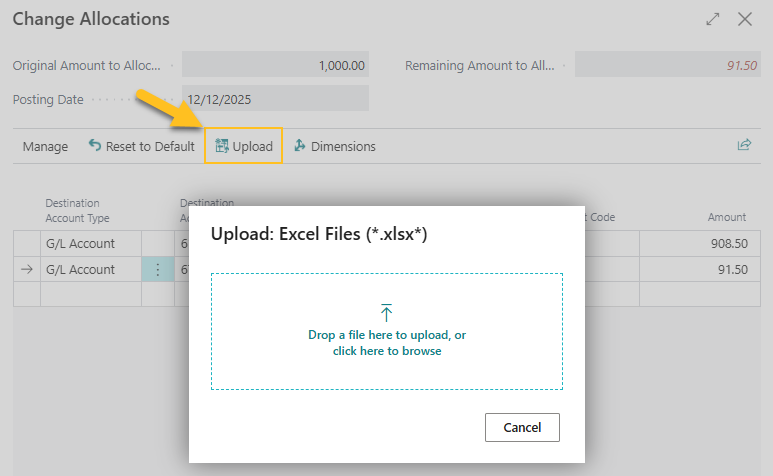This screenshot has height=476, width=773.
Task: Open the three-dot row options menu
Action: (x=157, y=270)
